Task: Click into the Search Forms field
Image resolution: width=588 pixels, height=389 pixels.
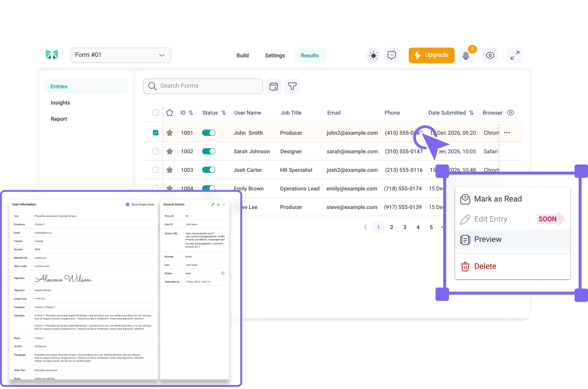Action: pos(203,86)
